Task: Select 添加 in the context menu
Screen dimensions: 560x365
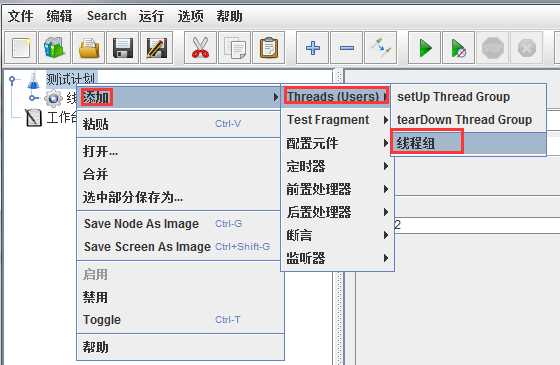Action: (179, 97)
